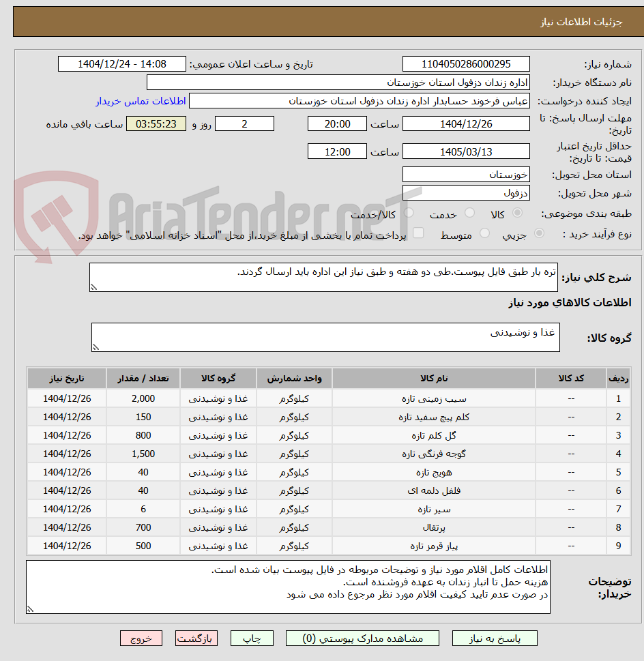Click the شرح کلی نیاز text area

click(x=323, y=278)
